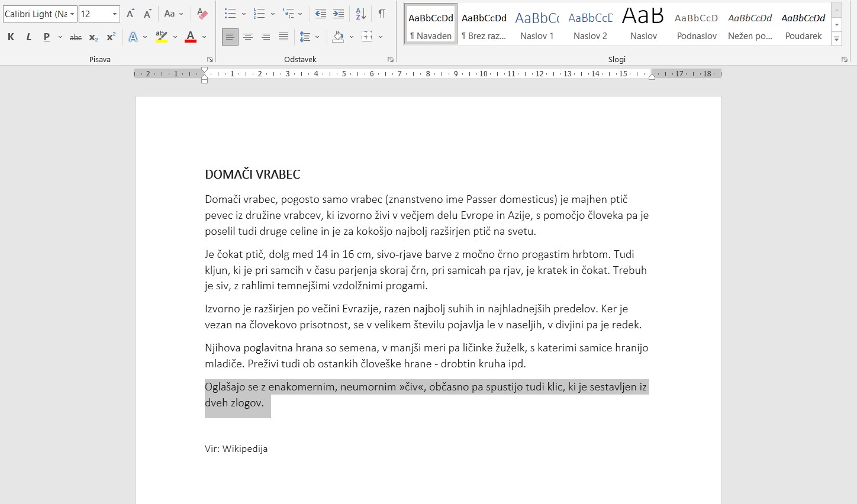Open Odstavek paragraph dialog launcher
The image size is (857, 504).
point(391,59)
